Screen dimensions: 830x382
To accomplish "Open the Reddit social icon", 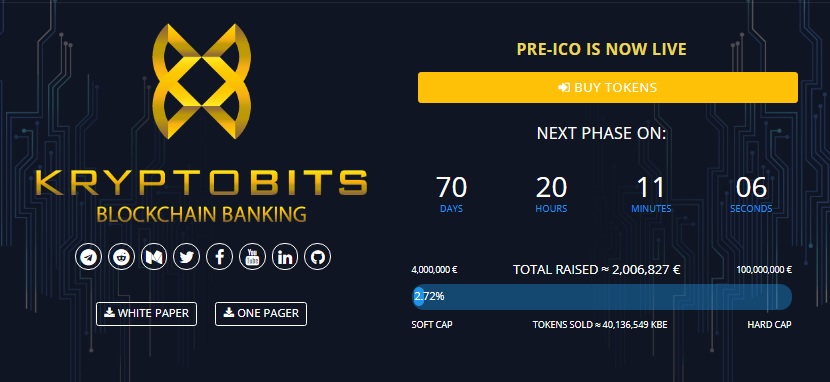I will click(x=121, y=257).
